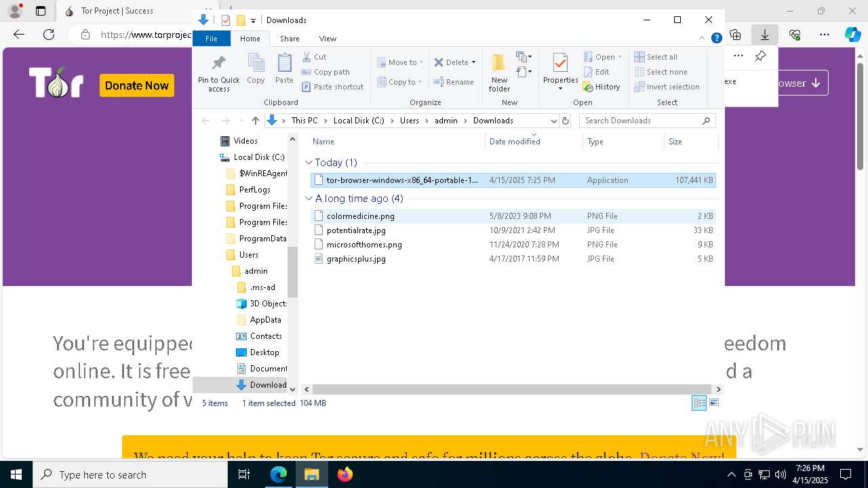
Task: Click Edit in Open group
Action: (596, 72)
